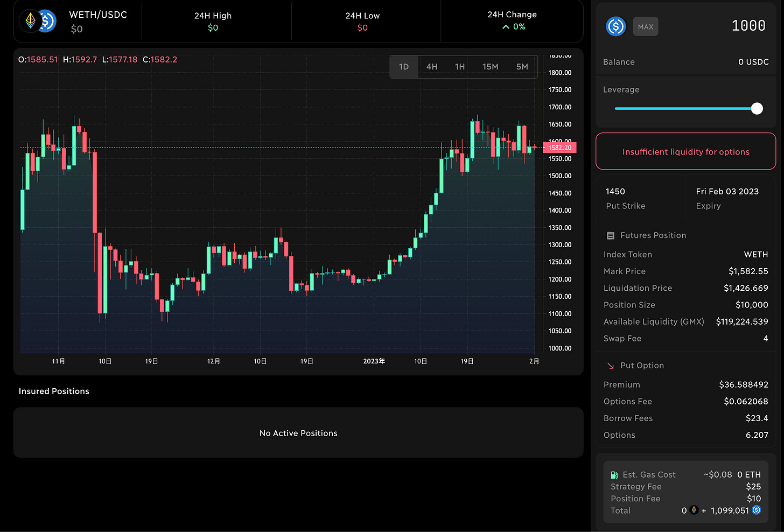Image resolution: width=784 pixels, height=532 pixels.
Task: Click the chart close value C:1582.2
Action: pos(160,60)
